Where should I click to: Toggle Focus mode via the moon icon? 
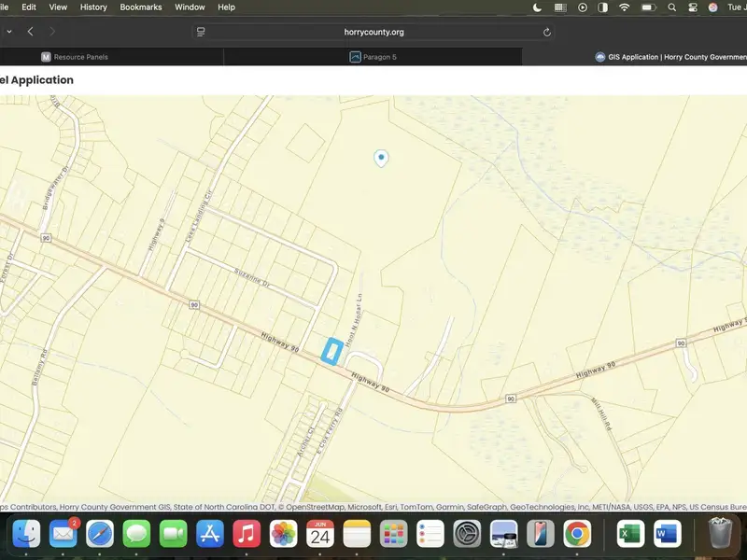point(537,7)
